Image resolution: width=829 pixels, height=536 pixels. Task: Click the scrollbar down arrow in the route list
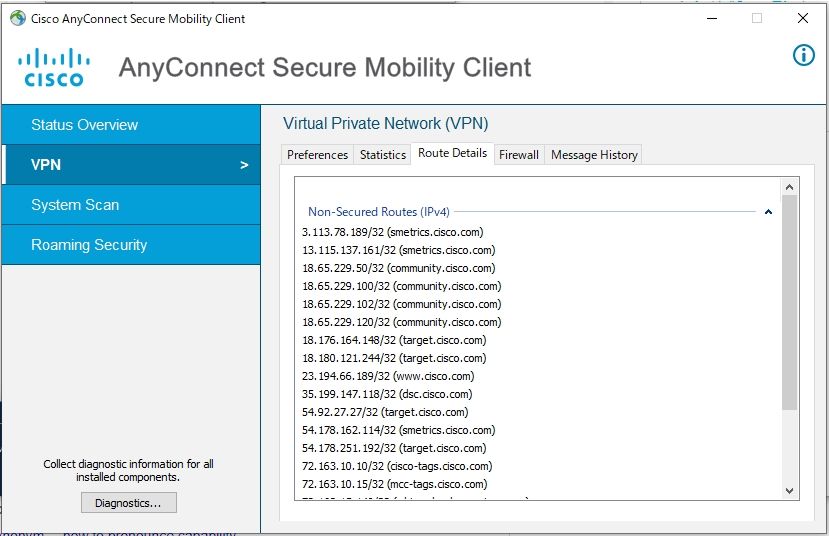pos(789,491)
